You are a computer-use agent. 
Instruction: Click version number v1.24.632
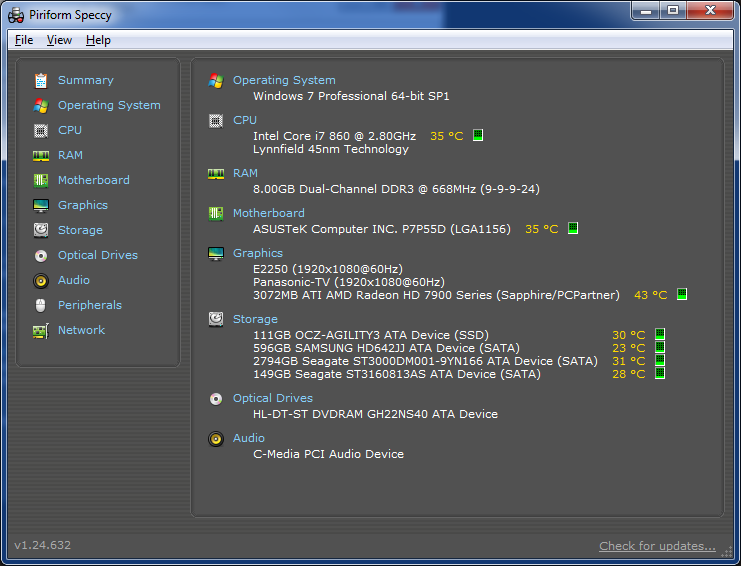[43, 545]
